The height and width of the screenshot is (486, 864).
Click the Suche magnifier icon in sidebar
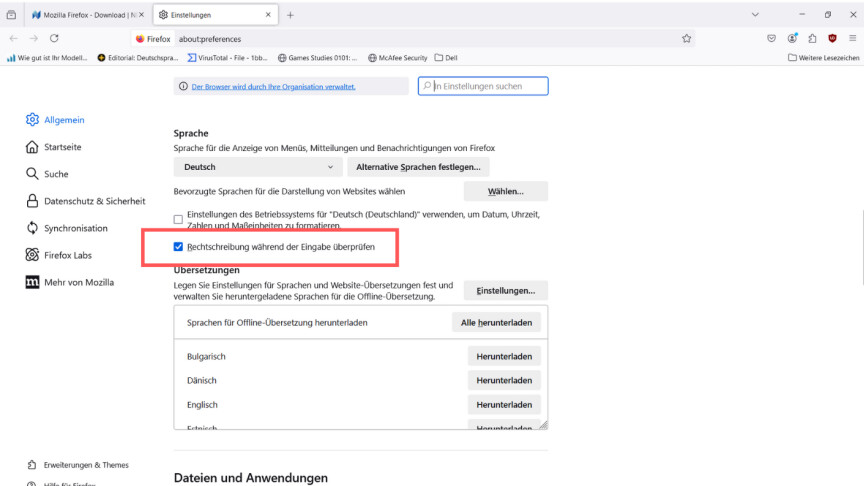(x=33, y=174)
